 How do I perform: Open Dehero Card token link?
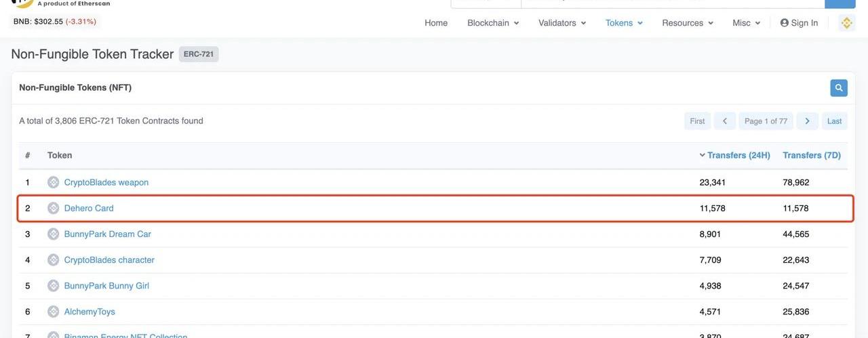click(x=89, y=208)
